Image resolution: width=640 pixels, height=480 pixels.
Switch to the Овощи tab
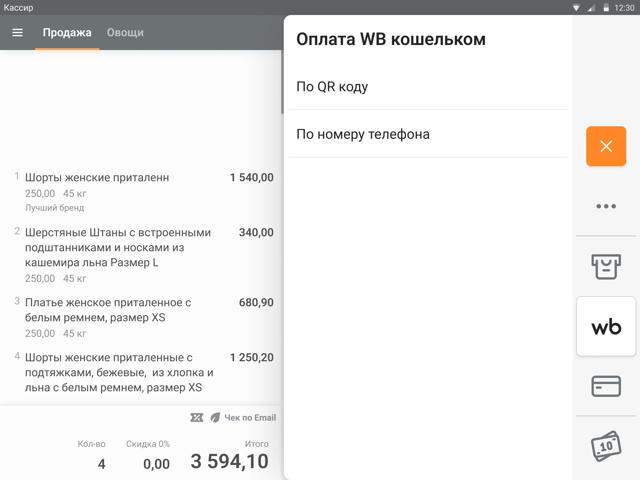pyautogui.click(x=125, y=32)
